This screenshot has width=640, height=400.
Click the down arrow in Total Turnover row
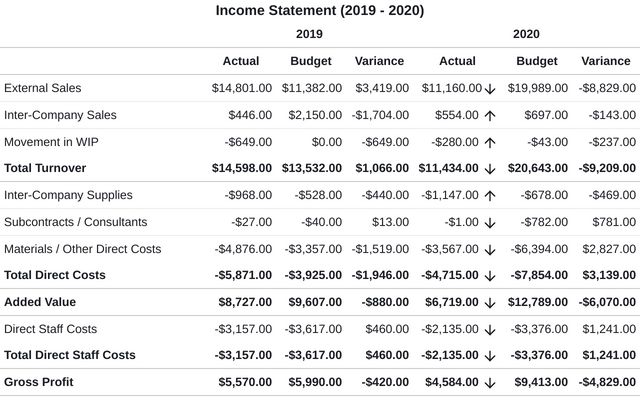tap(490, 168)
